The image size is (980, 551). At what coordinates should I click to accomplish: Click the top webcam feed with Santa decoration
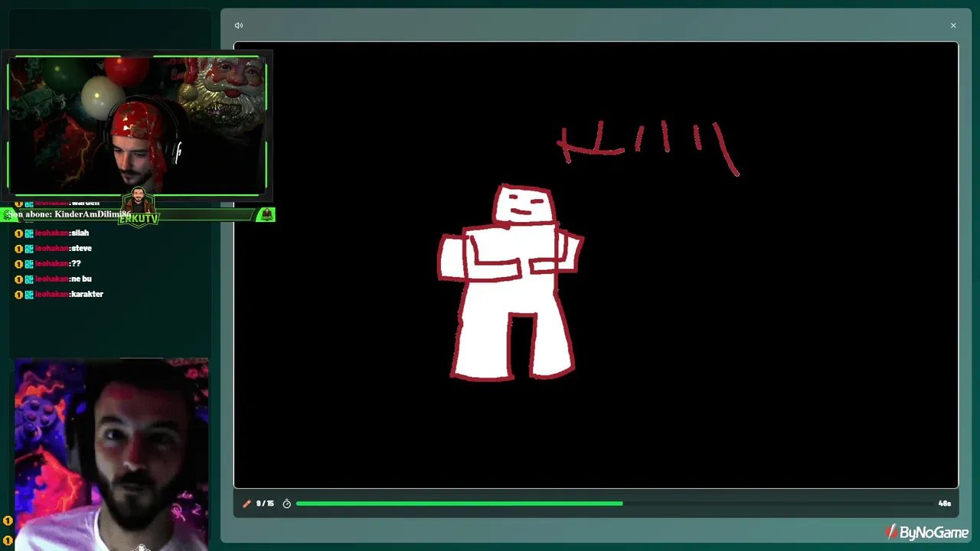tap(137, 126)
